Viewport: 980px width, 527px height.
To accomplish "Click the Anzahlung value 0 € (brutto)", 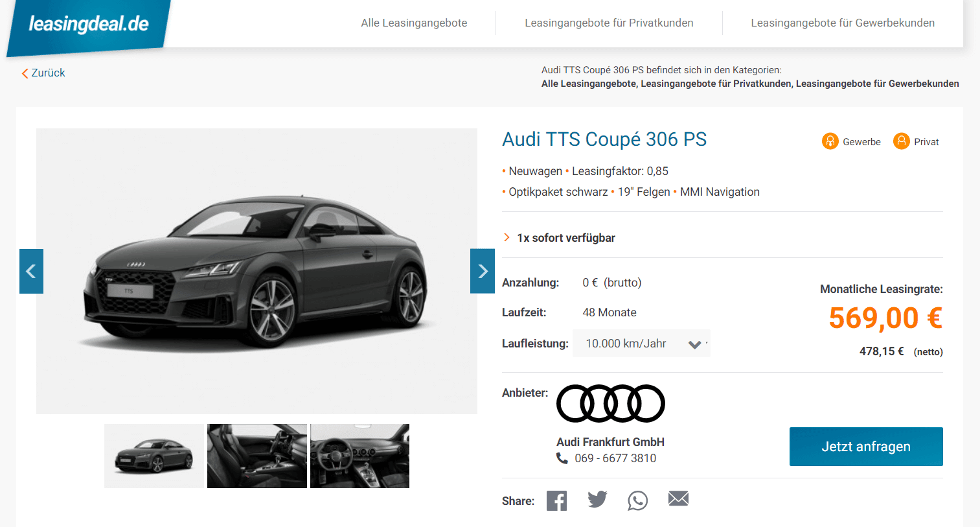I will 612,283.
